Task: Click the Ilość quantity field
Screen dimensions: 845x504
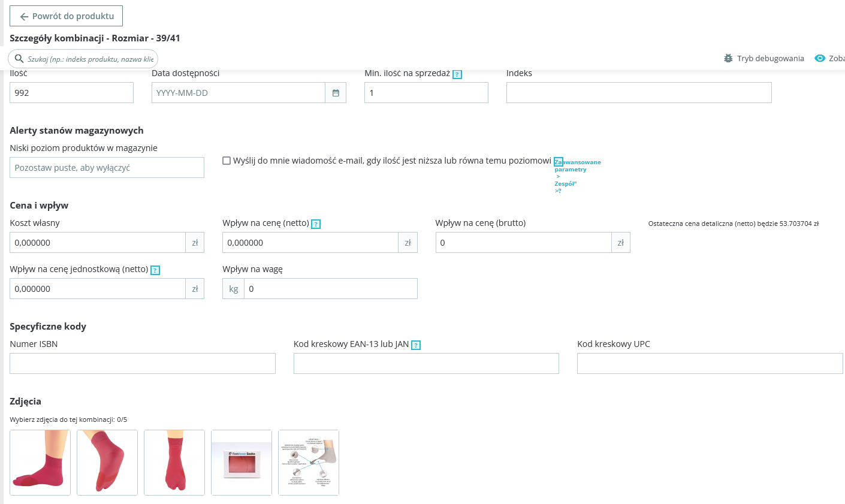Action: (x=71, y=93)
